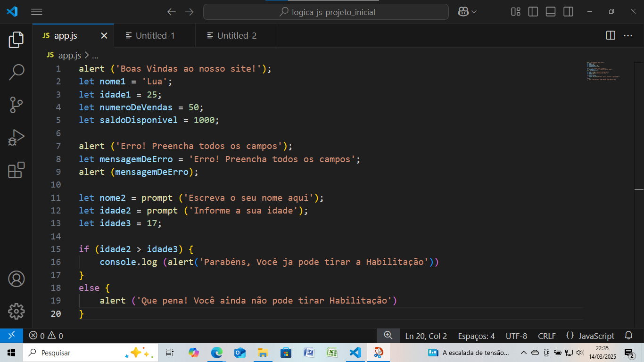Close the app.js tab
The width and height of the screenshot is (644, 362).
coord(104,35)
